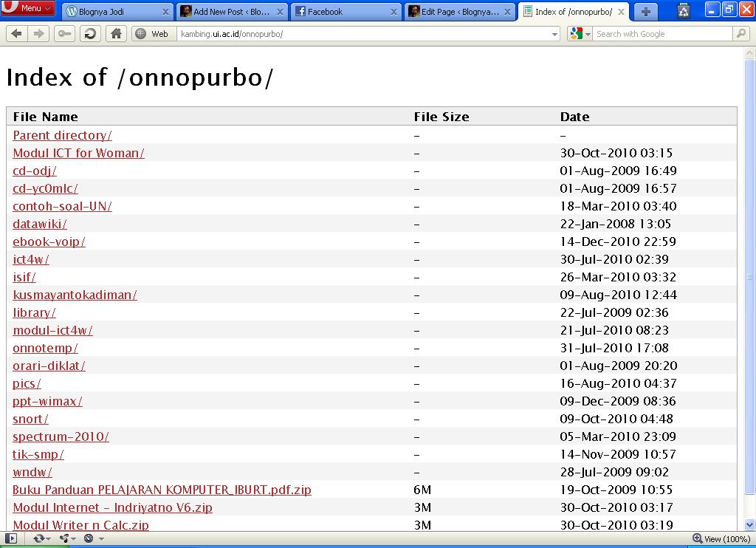The width and height of the screenshot is (756, 548).
Task: Toggle the panel sidebar button
Action: pos(11,539)
